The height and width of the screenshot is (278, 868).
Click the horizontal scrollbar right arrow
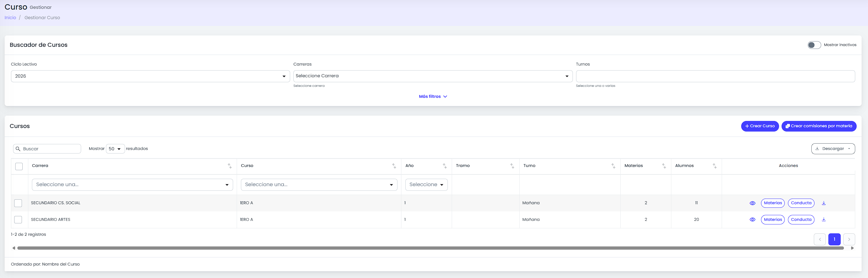852,248
